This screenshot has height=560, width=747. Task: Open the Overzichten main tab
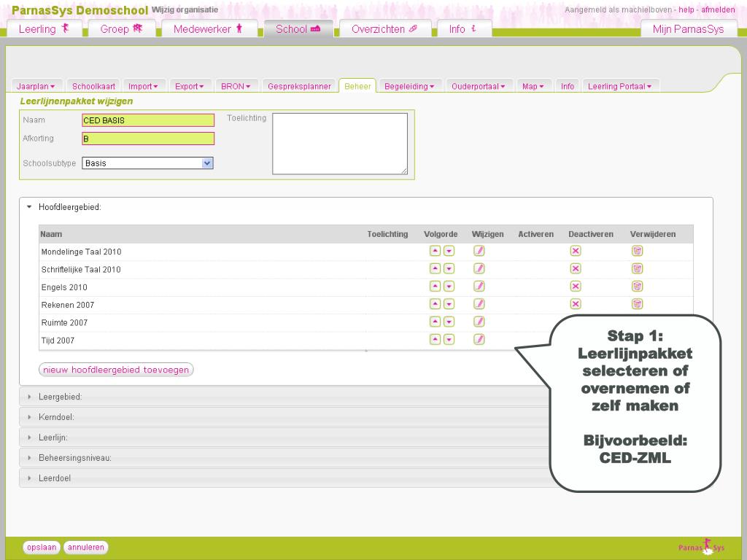tap(384, 28)
